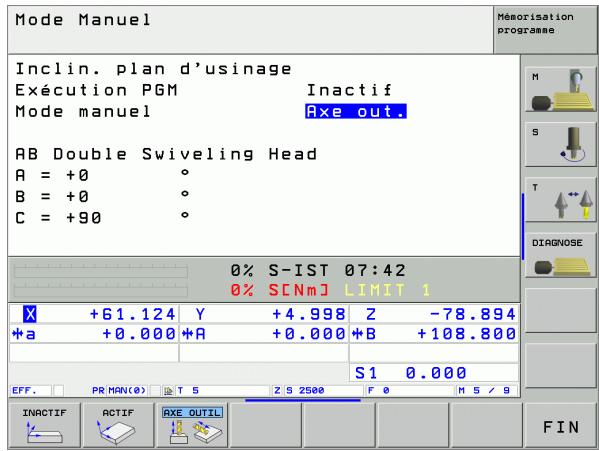The width and height of the screenshot is (599, 451).
Task: Select the ACTIF tilted plane soft key
Action: point(118,425)
